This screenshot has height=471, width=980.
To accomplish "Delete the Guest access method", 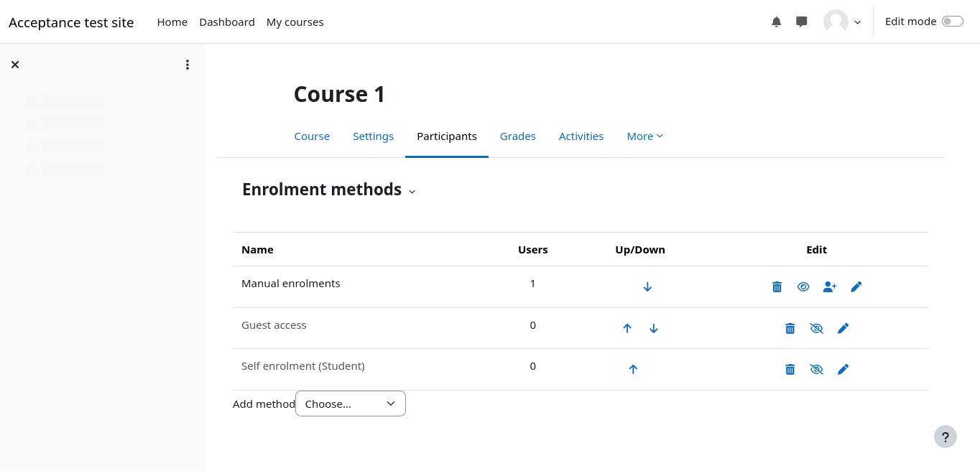I will pos(790,328).
